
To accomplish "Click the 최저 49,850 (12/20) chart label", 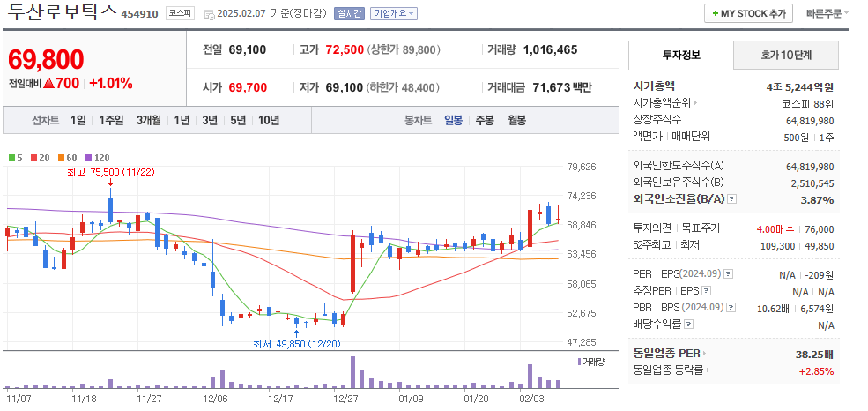I will (297, 344).
